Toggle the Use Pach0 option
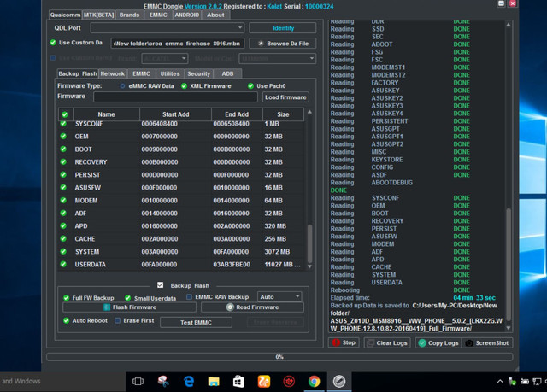The height and width of the screenshot is (392, 547). tap(250, 85)
